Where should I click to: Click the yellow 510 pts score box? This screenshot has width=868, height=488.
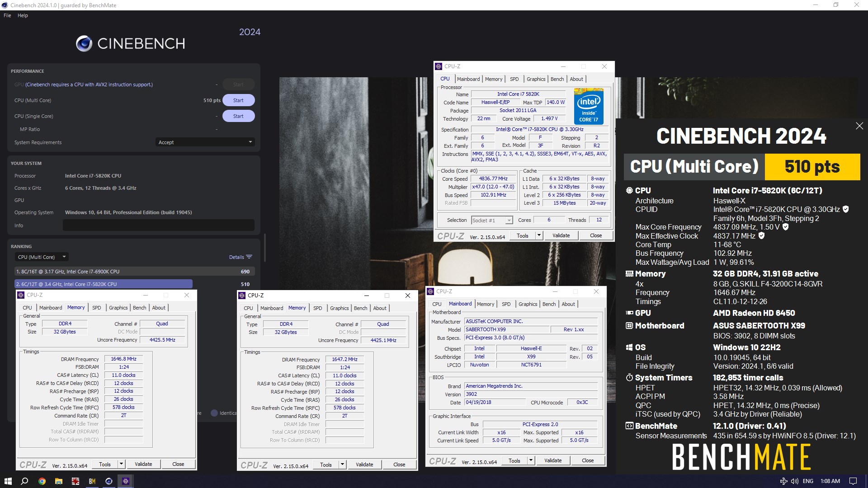pyautogui.click(x=812, y=167)
